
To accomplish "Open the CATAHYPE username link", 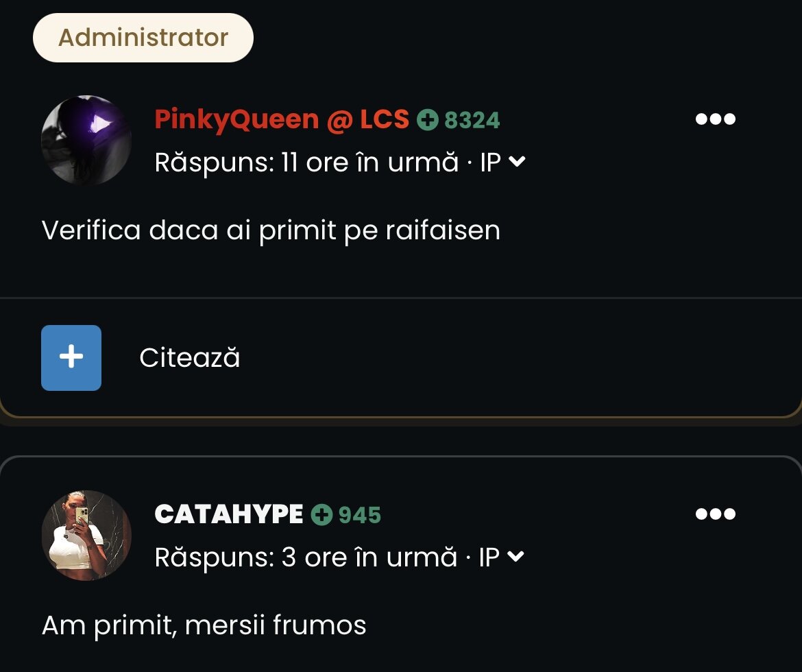I will (x=229, y=514).
